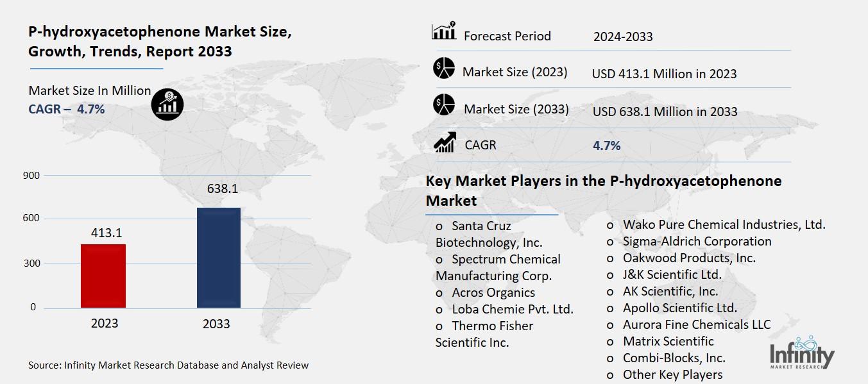Image resolution: width=868 pixels, height=384 pixels.
Task: Click the Forecast Period bar chart icon
Action: (x=443, y=31)
